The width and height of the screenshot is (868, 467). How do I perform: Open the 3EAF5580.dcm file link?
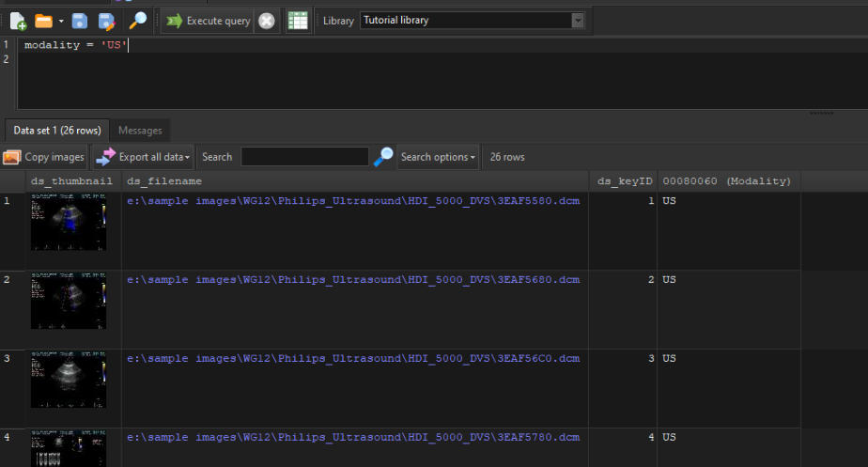tap(353, 201)
